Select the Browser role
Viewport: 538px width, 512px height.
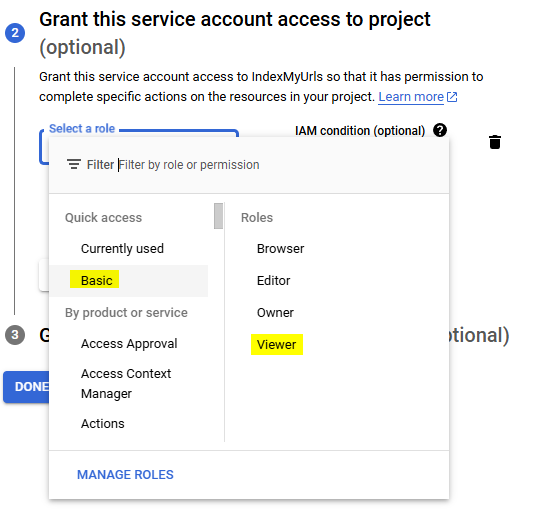click(x=280, y=248)
